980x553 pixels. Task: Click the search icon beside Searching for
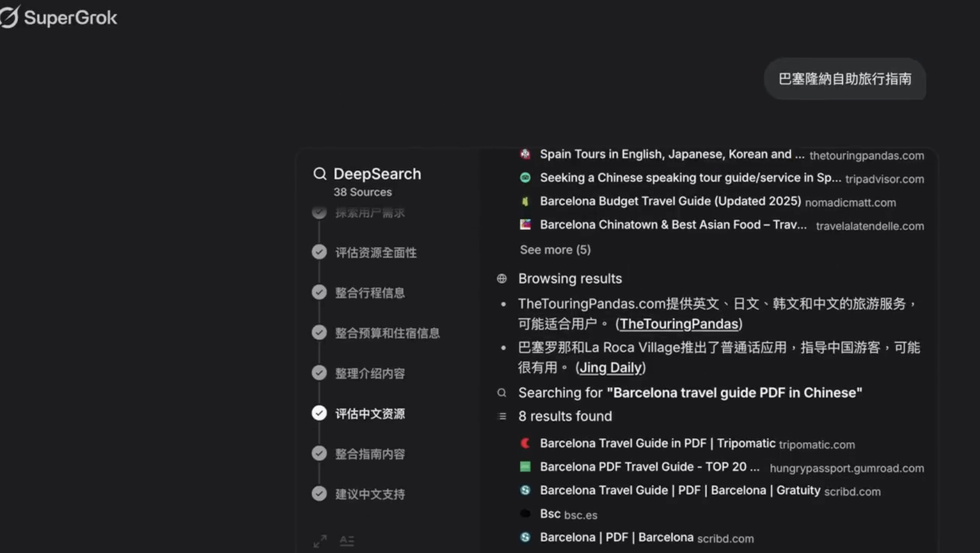click(502, 393)
